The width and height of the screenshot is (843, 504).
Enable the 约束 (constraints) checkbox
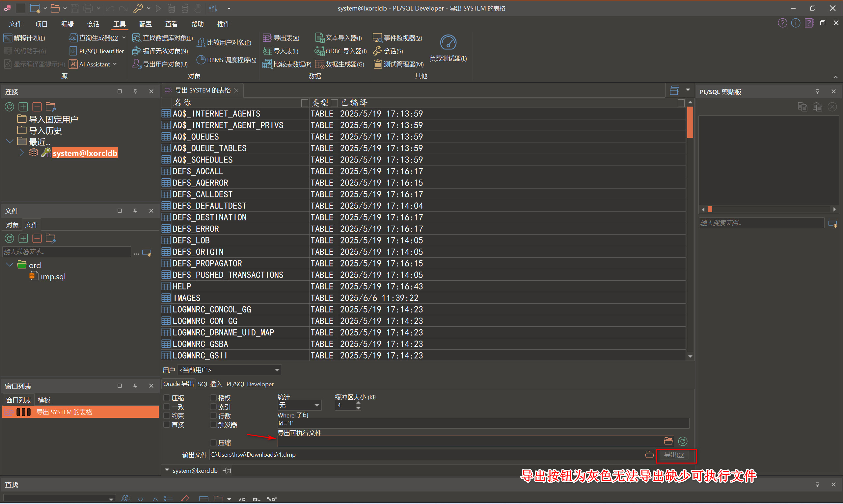[x=167, y=416]
